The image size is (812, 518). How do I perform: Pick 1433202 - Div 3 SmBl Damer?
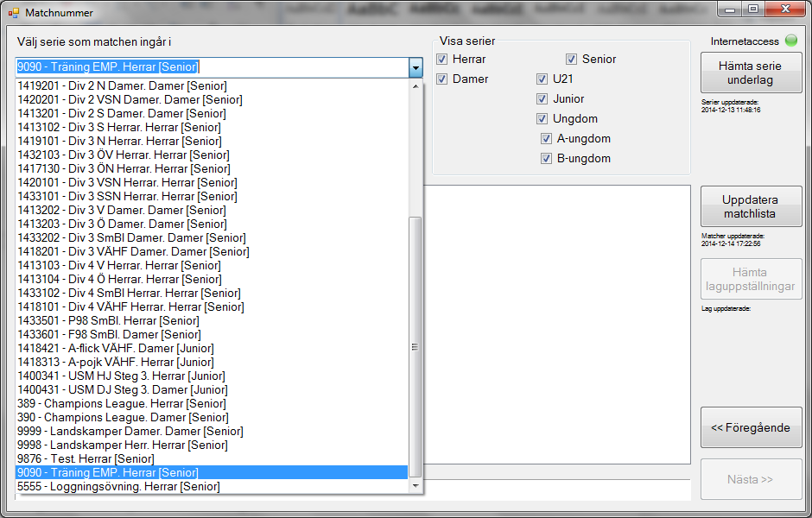point(212,238)
